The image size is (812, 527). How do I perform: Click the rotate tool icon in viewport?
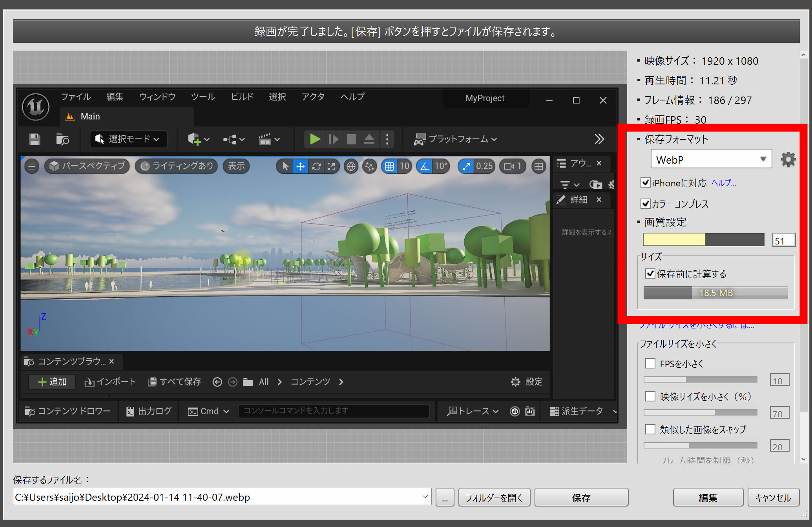pyautogui.click(x=316, y=166)
